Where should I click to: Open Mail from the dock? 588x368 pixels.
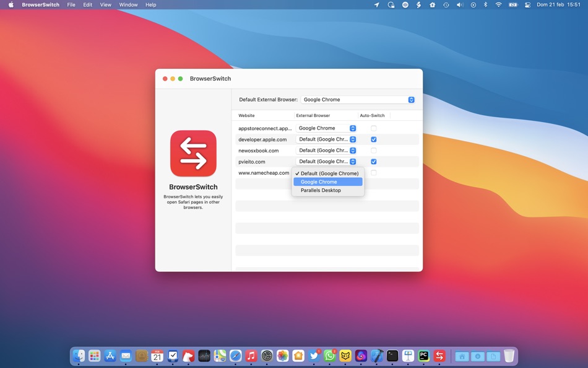[x=126, y=355]
